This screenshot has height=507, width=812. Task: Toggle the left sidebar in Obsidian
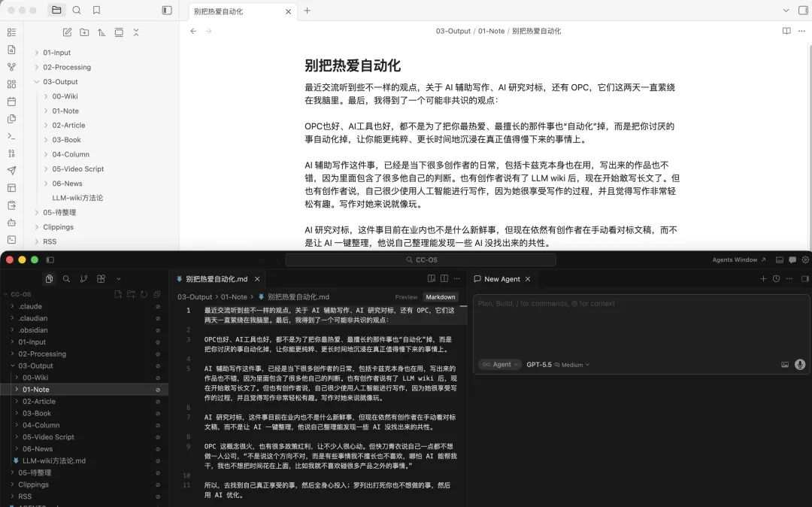(167, 11)
